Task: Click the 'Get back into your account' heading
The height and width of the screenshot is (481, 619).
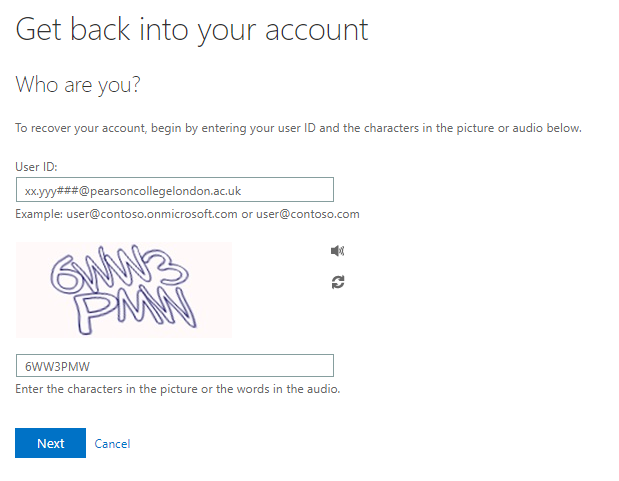Action: pos(192,30)
